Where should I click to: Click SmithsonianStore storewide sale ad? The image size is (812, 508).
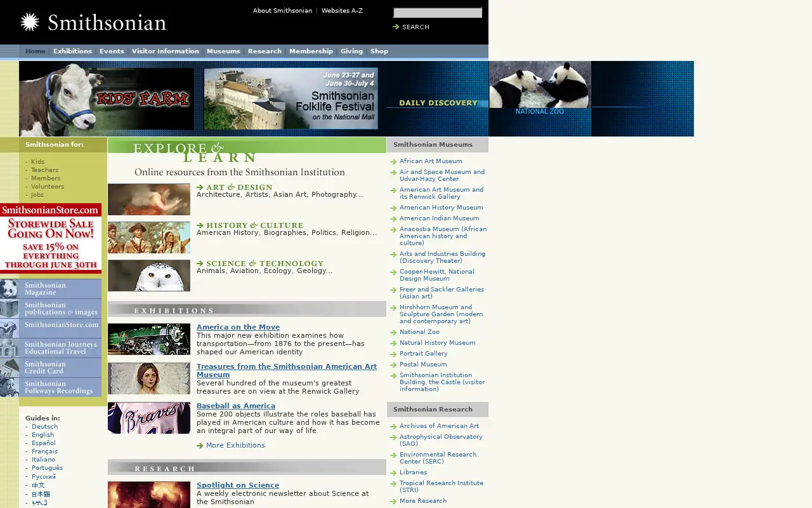coord(51,238)
